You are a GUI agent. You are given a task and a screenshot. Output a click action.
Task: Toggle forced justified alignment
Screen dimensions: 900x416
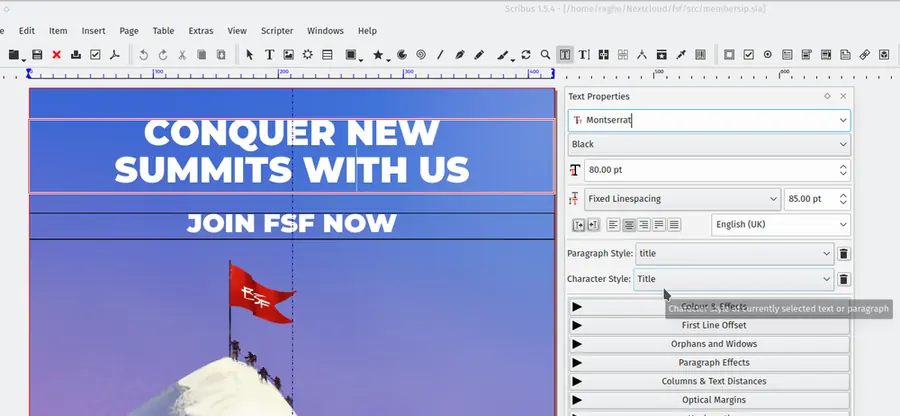674,225
